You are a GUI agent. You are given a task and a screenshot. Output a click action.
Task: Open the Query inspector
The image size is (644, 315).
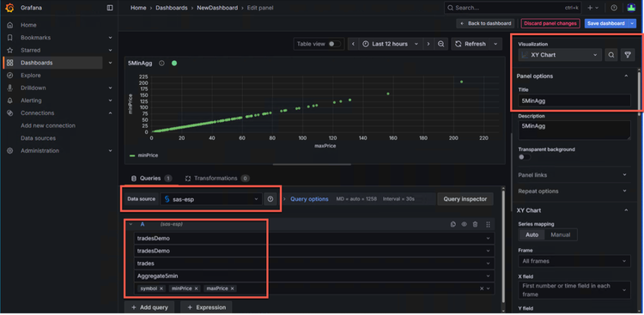[465, 199]
